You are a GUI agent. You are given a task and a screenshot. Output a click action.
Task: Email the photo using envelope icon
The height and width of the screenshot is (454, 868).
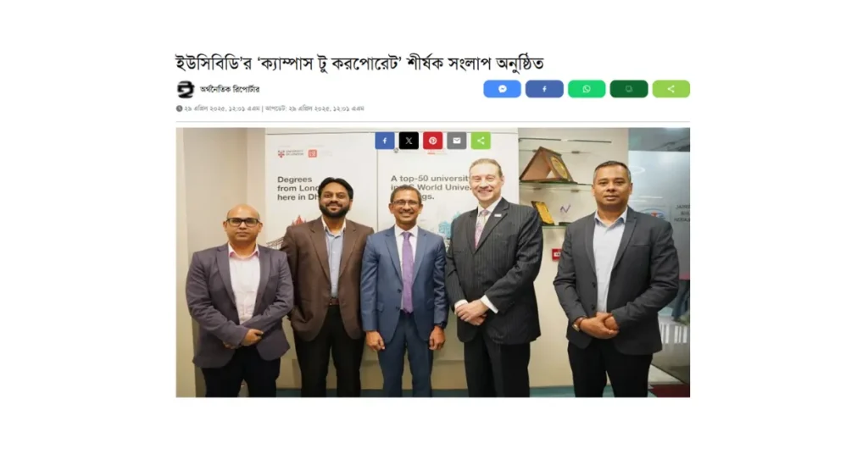[x=457, y=141]
